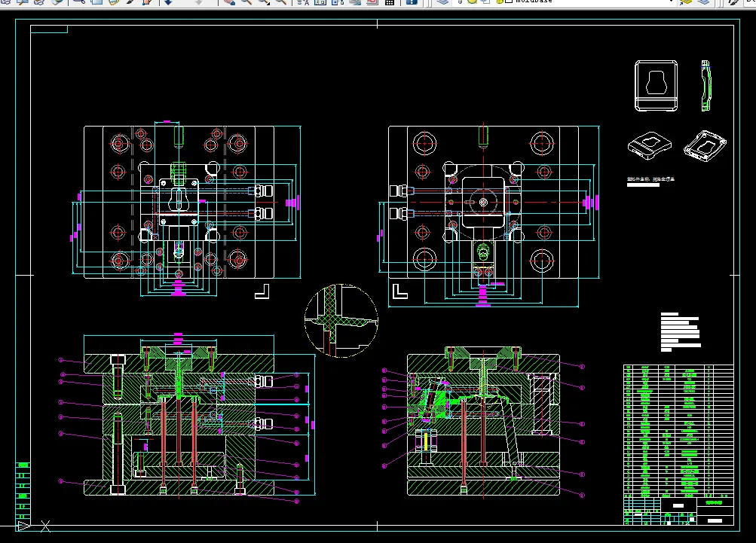This screenshot has height=543, width=756.
Task: Toggle moldbase layer on/off light bulb
Action: (461, 2)
